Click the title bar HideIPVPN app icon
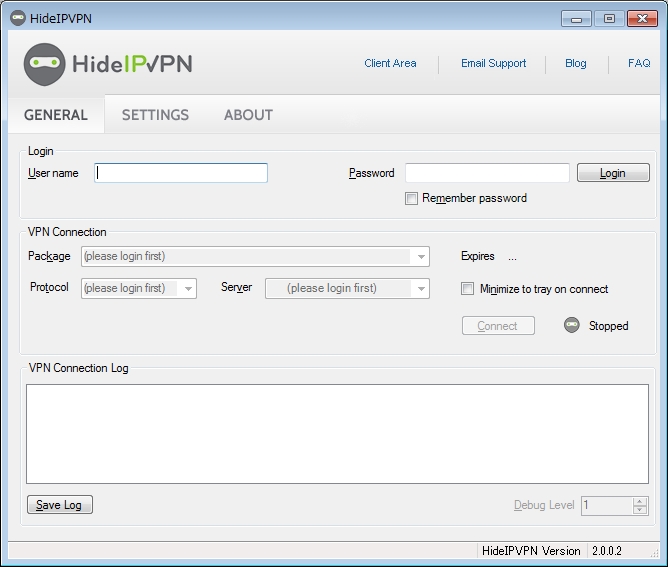The image size is (668, 567). tap(18, 18)
